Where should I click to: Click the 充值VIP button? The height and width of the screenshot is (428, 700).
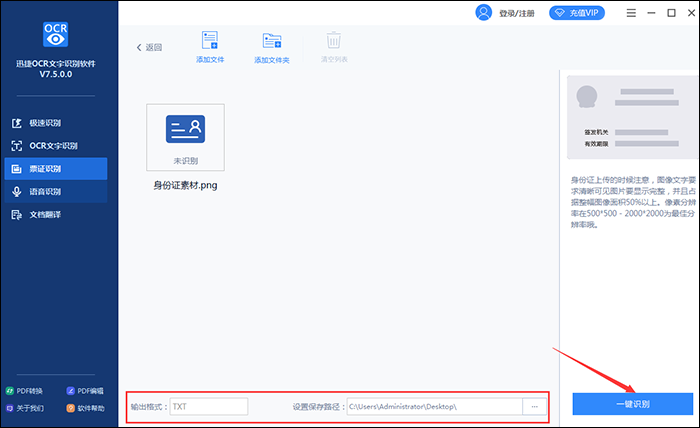(577, 13)
